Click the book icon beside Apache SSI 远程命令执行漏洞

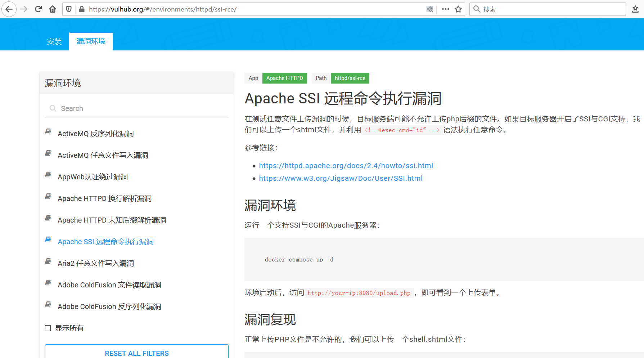click(x=48, y=240)
